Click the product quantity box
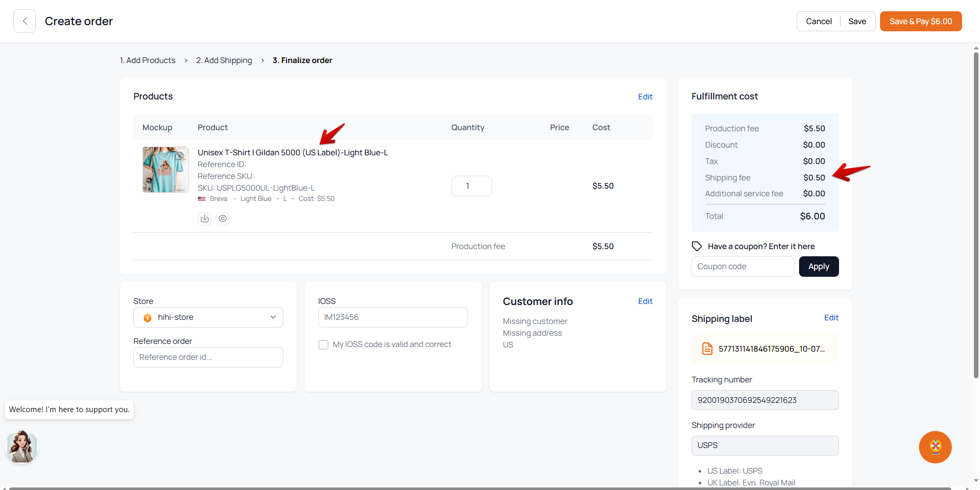Image resolution: width=980 pixels, height=490 pixels. coord(472,186)
